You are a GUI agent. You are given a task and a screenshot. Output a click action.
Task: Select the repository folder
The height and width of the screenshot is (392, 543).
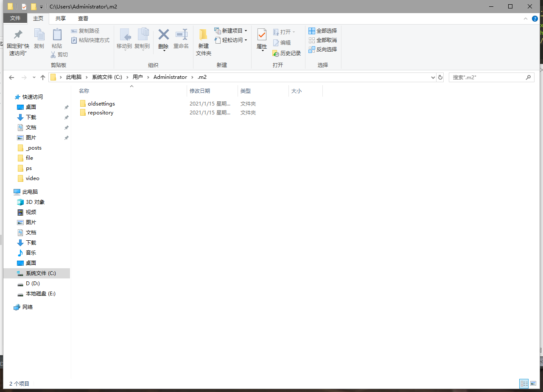(x=100, y=113)
